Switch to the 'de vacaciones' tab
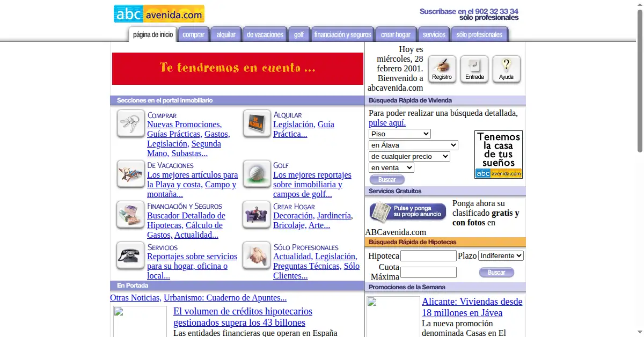Image resolution: width=644 pixels, height=337 pixels. tap(265, 34)
